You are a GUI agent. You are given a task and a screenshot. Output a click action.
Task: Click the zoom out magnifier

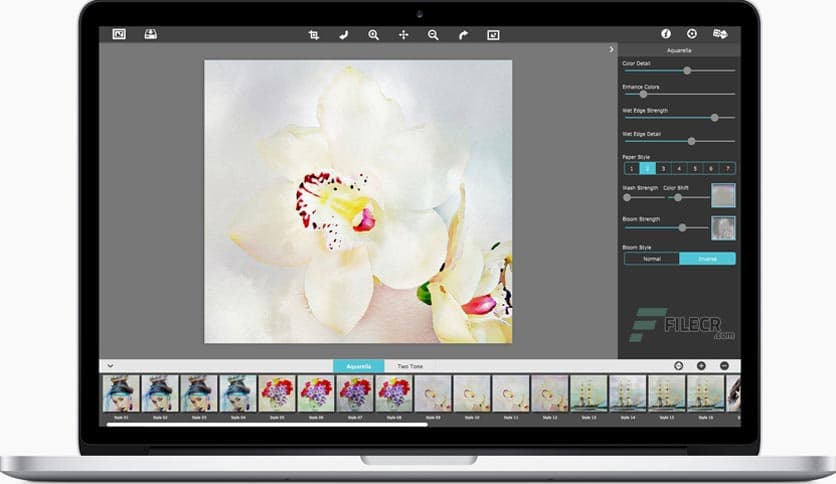433,35
